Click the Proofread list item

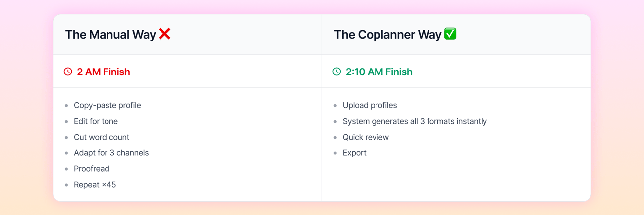pos(91,169)
